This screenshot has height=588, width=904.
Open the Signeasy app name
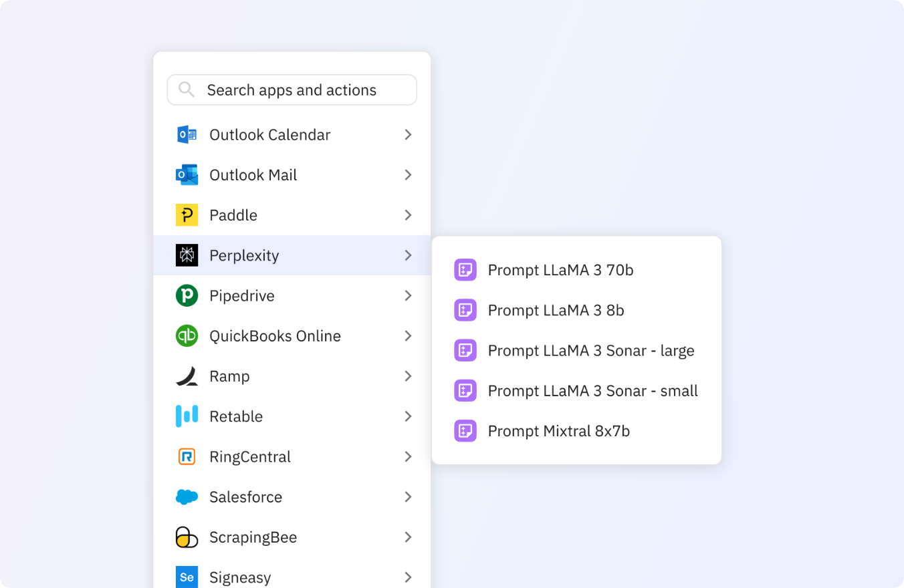(240, 578)
